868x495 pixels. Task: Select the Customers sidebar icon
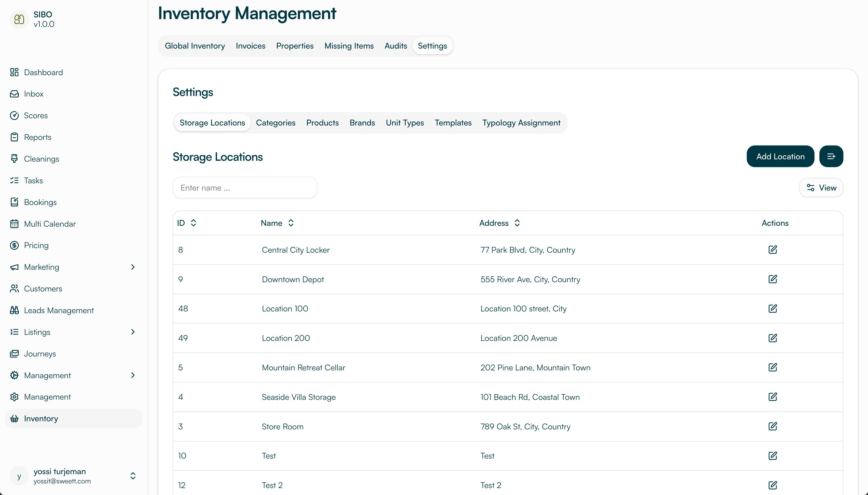click(15, 289)
